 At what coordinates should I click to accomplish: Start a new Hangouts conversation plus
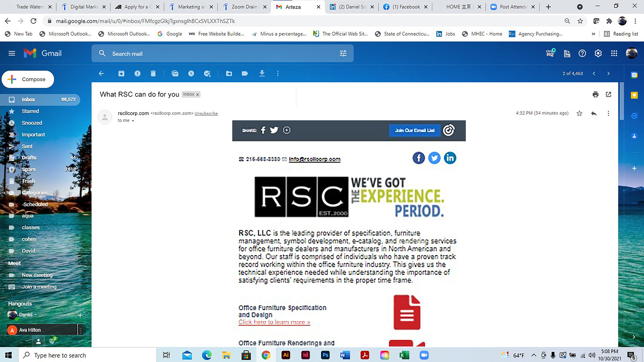pos(80,315)
